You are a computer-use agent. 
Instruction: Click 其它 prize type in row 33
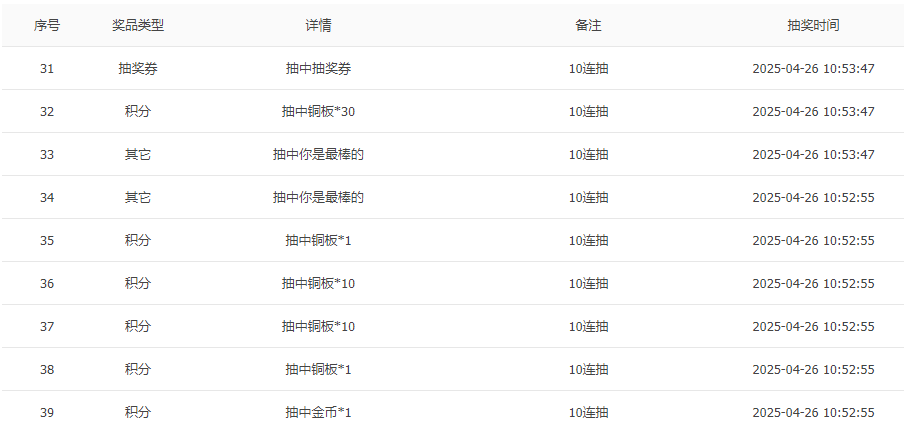[138, 155]
